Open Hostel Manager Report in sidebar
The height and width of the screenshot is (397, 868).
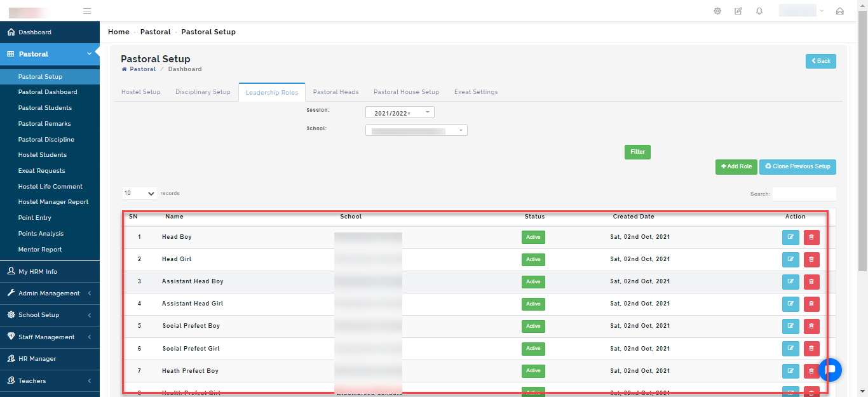point(50,202)
